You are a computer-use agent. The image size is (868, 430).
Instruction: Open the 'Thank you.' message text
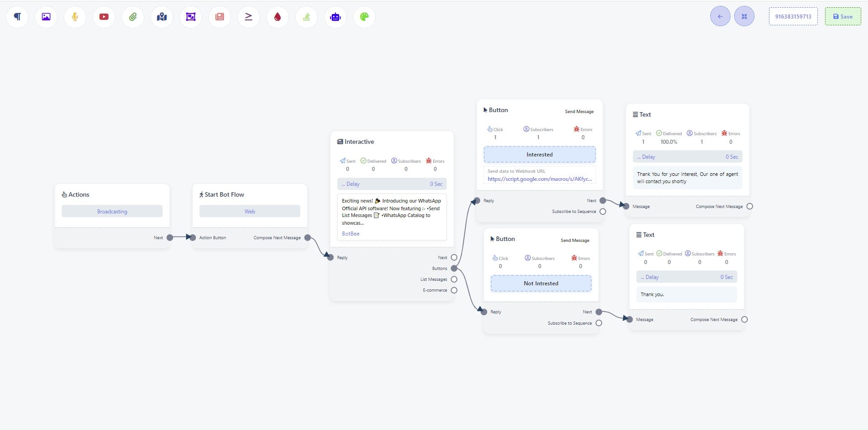tap(687, 294)
